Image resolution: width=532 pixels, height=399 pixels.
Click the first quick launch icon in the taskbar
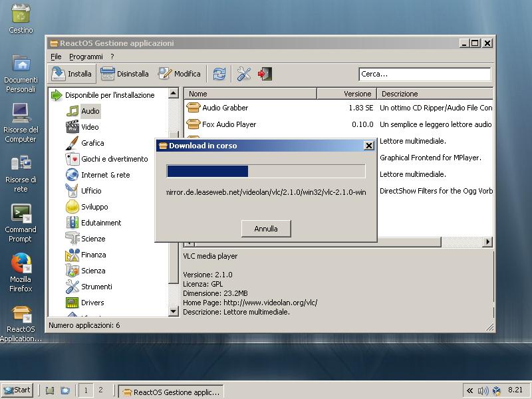pyautogui.click(x=50, y=390)
